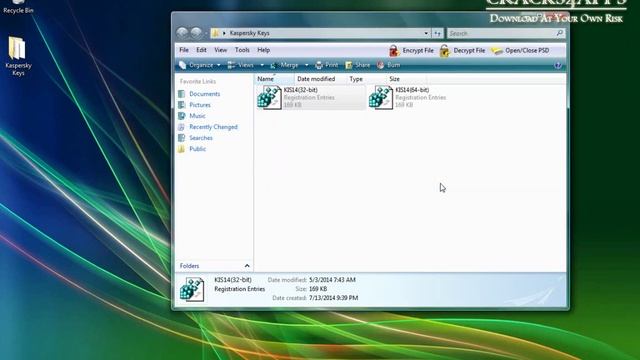This screenshot has height=360, width=640.
Task: Click the Decrypt File button
Action: point(462,51)
